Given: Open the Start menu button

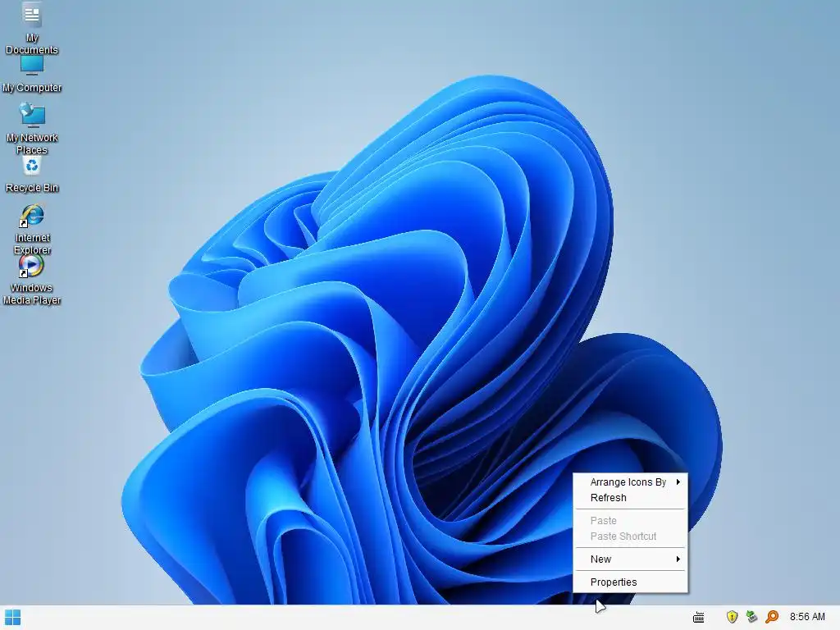Looking at the screenshot, I should pos(12,617).
